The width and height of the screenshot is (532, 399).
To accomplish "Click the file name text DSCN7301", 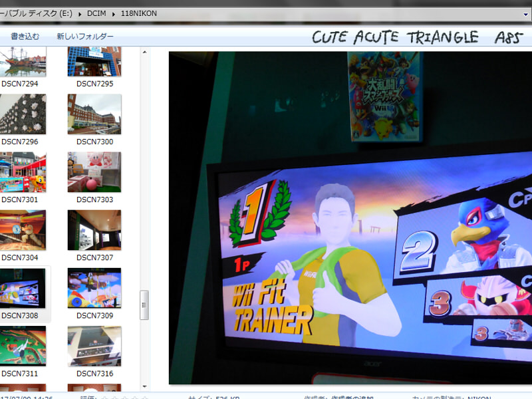I will [20, 200].
